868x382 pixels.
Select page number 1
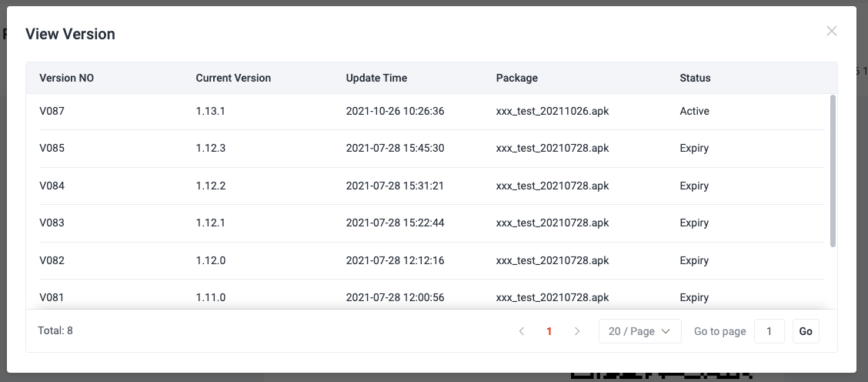pos(549,331)
